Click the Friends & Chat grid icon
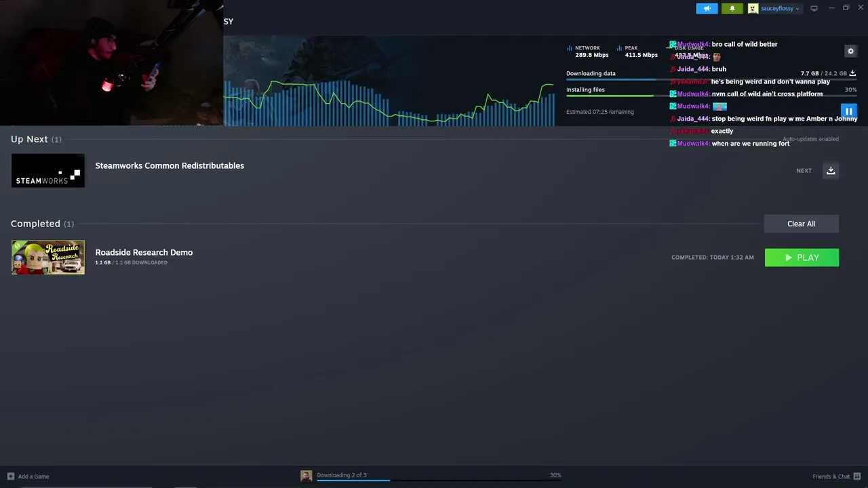The height and width of the screenshot is (488, 868). pos(857,476)
